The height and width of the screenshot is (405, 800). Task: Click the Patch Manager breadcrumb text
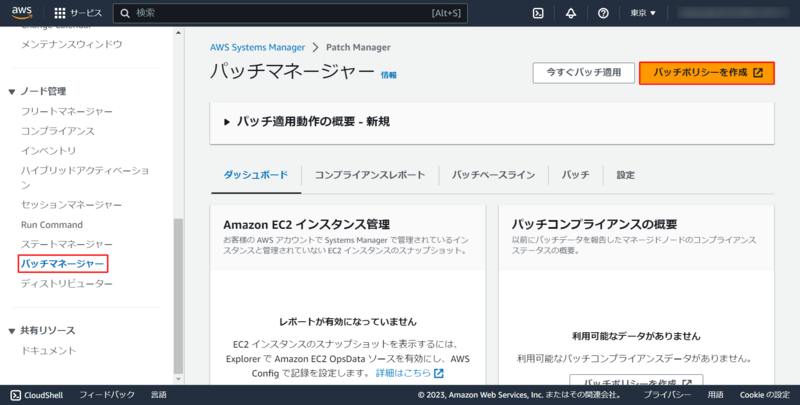(358, 47)
